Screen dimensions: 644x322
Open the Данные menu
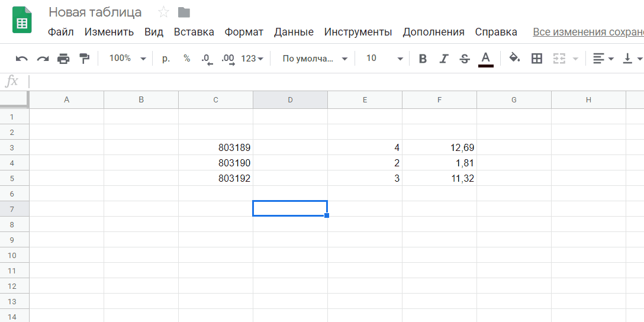tap(294, 32)
